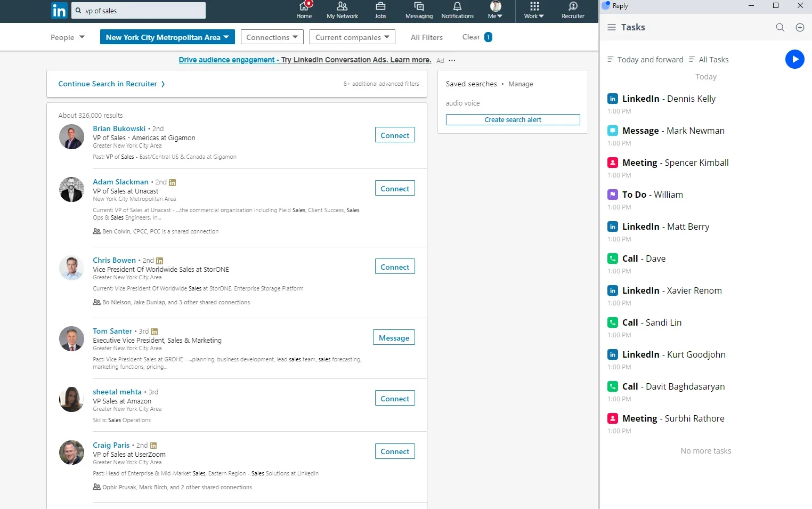Viewport: 812px width, 509px height.
Task: View Chris Bowen's profile photo
Action: pos(71,268)
